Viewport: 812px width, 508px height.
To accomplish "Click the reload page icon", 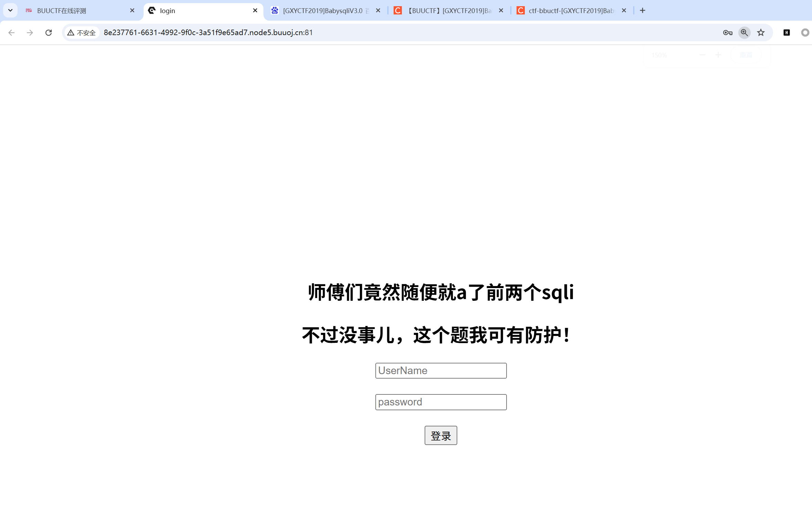I will pos(49,32).
